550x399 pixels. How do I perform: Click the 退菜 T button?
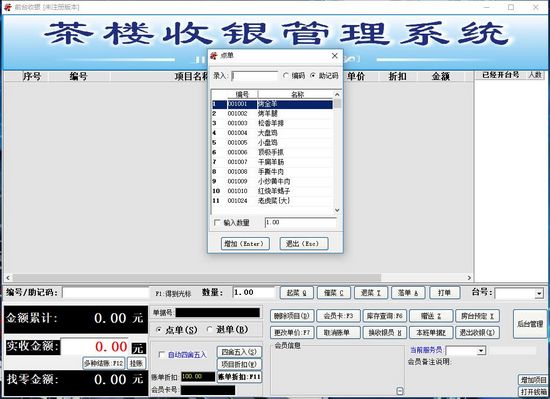click(371, 293)
